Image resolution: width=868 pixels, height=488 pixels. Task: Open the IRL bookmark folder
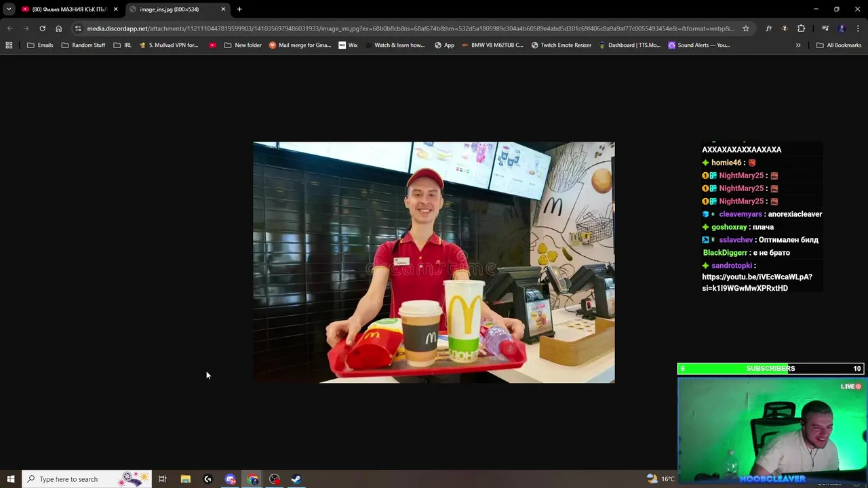[x=123, y=45]
